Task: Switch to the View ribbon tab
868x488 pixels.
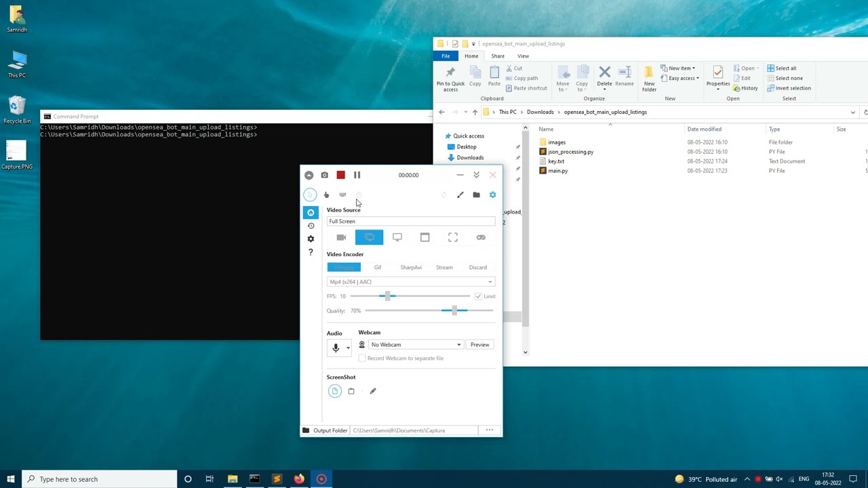Action: coord(523,56)
